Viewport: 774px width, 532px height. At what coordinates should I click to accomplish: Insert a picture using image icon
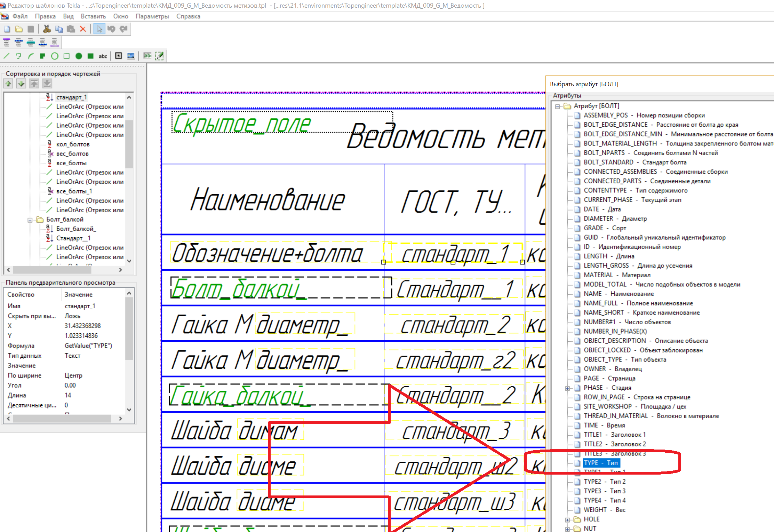point(131,56)
